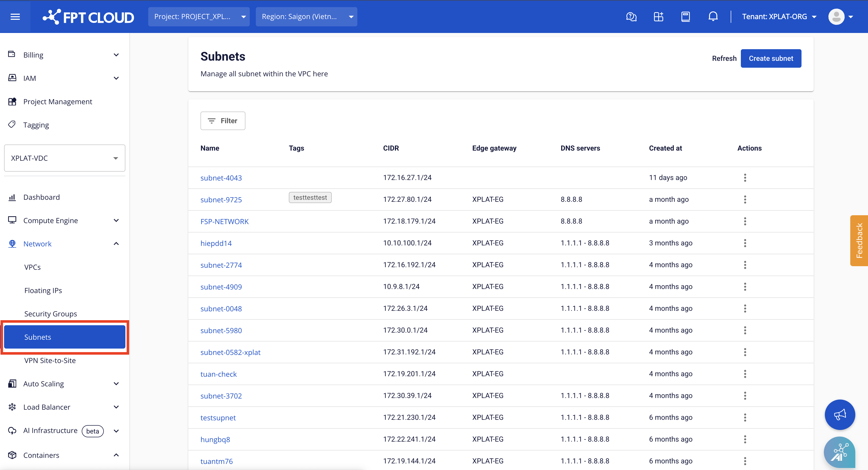Open the AI assistant floating icon
Image resolution: width=868 pixels, height=470 pixels.
(x=839, y=452)
